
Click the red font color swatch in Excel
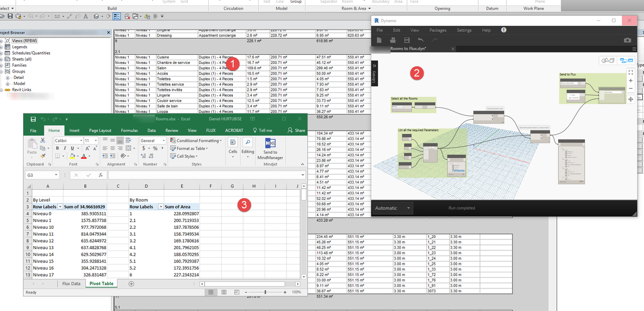(x=83, y=156)
